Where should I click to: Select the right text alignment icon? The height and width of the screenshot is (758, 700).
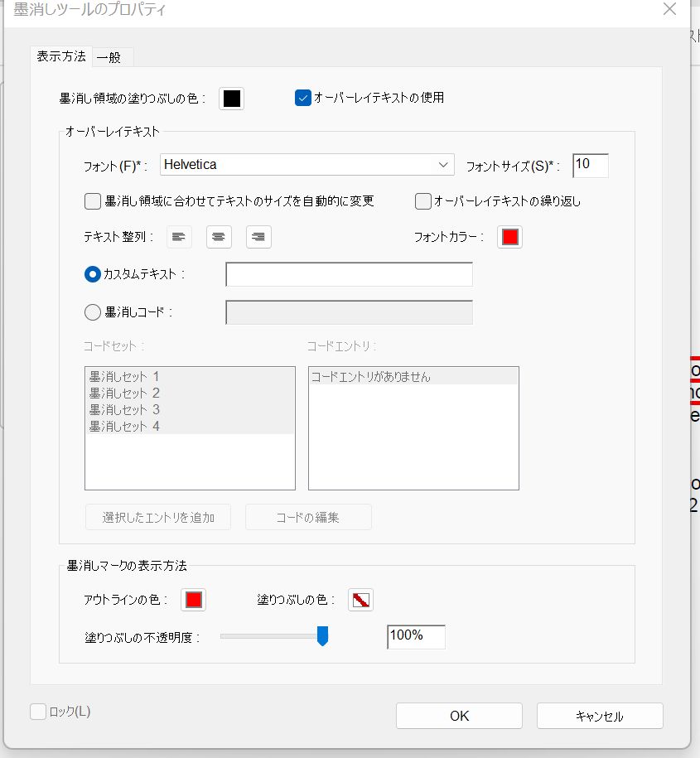tap(258, 237)
